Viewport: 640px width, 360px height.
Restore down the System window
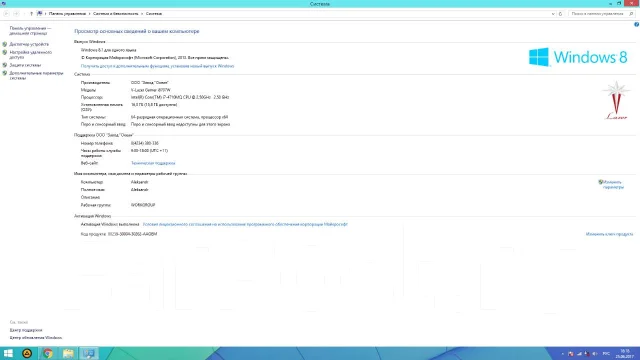(619, 4)
